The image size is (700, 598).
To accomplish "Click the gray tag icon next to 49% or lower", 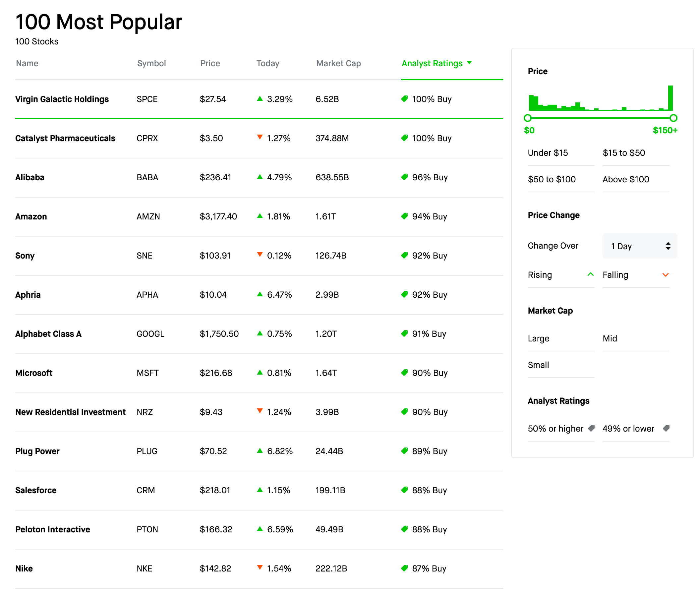I will 666,428.
